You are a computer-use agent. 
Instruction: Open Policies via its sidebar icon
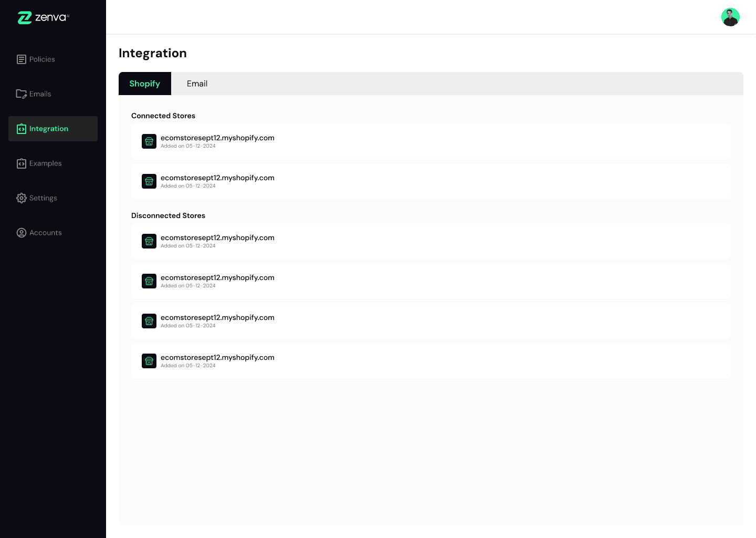(22, 59)
